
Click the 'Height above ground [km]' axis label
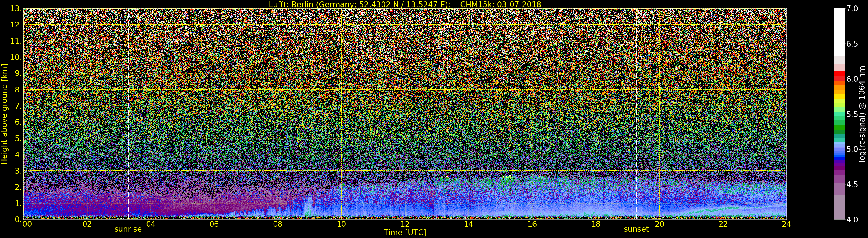click(x=4, y=114)
